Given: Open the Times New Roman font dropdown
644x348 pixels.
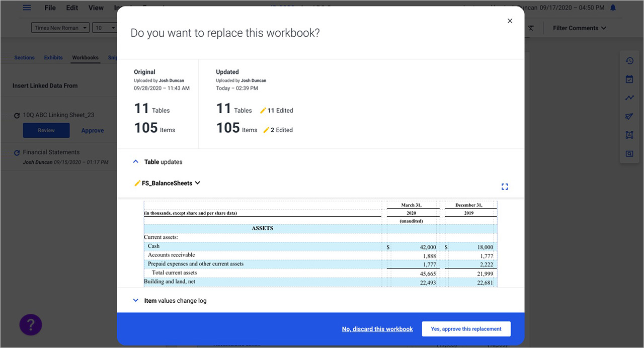Looking at the screenshot, I should [x=60, y=28].
